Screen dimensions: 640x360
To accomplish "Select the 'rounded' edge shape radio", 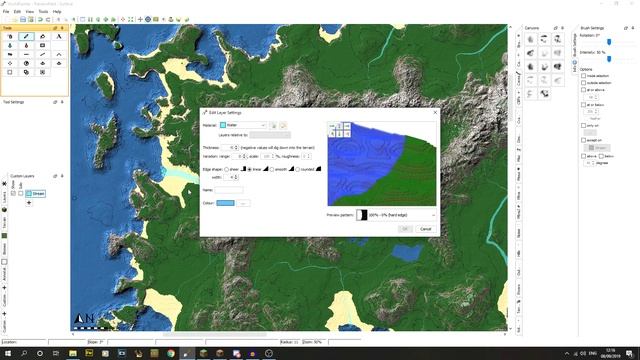I will pos(298,169).
